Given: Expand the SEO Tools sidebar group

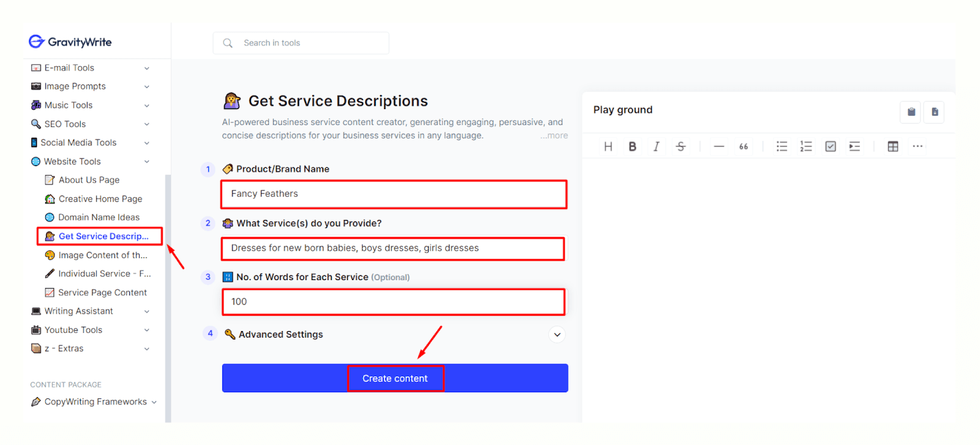Looking at the screenshot, I should point(146,124).
